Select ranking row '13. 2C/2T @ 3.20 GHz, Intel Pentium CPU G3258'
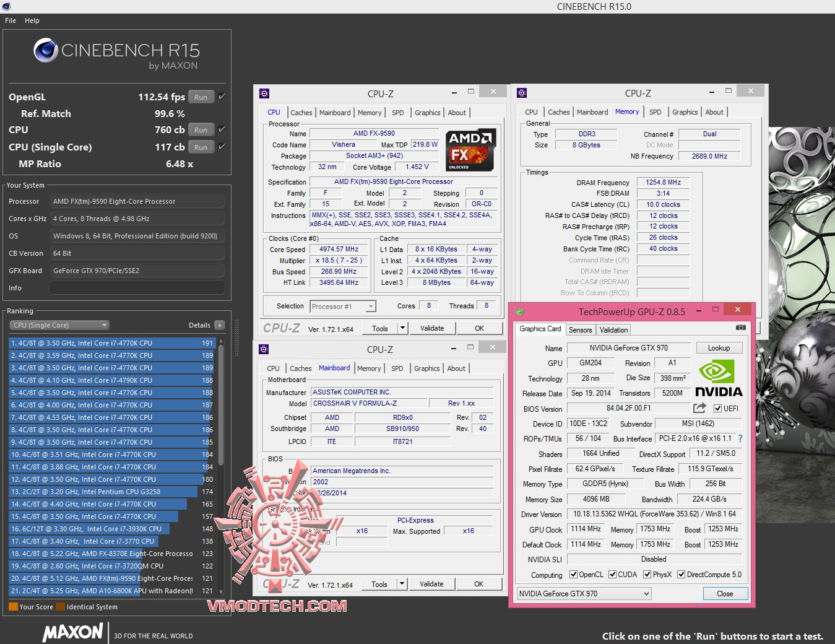This screenshot has width=835, height=644. (x=112, y=492)
